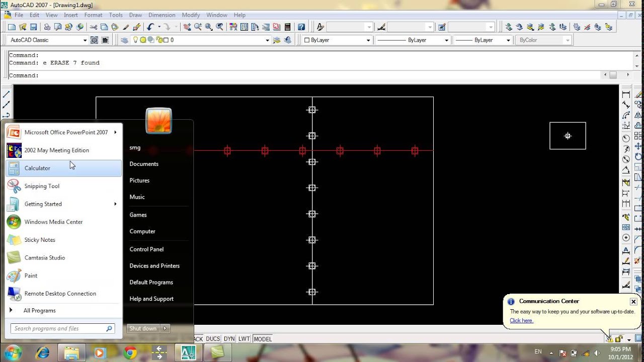Image resolution: width=644 pixels, height=362 pixels.
Task: Click the Match Properties brush icon
Action: point(125,27)
